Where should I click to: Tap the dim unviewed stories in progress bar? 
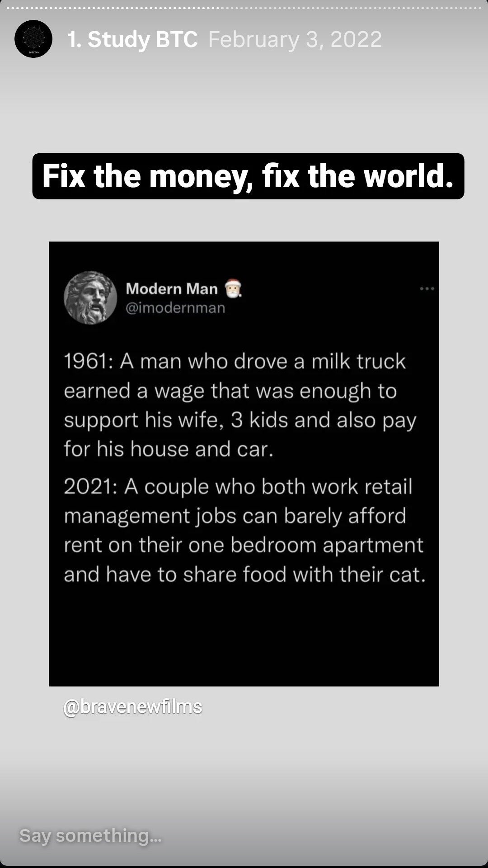click(352, 8)
